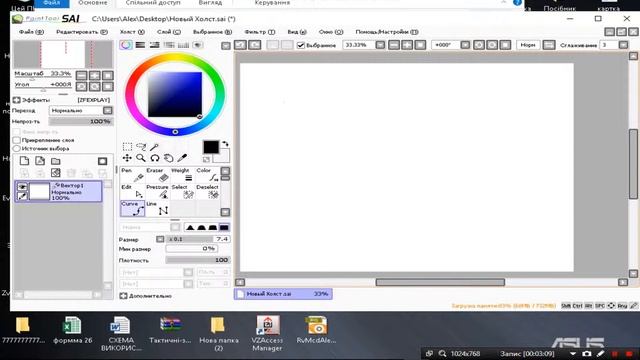Viewport: 640px width, 360px height.
Task: Swap foreground and background colors
Action: point(225,144)
